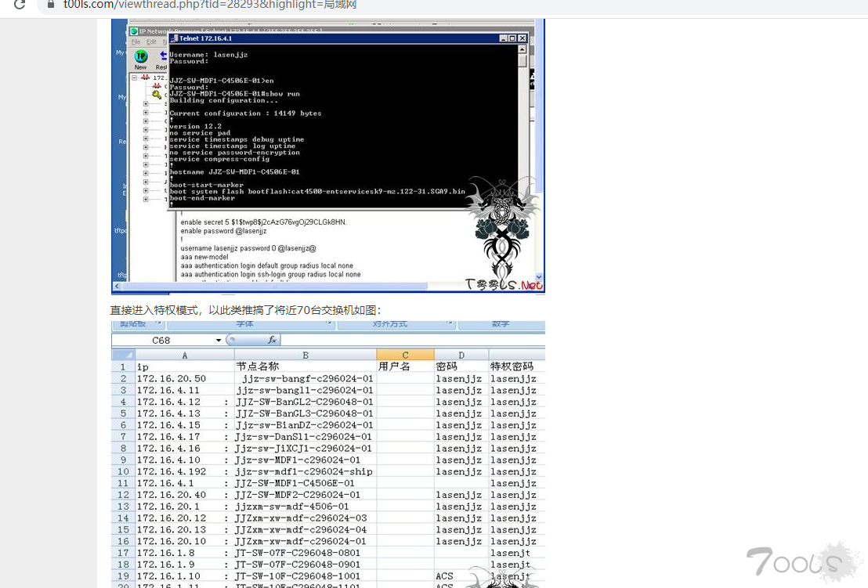Click the '直接进入特权模式' paragraph text
This screenshot has width=868, height=588.
[246, 310]
